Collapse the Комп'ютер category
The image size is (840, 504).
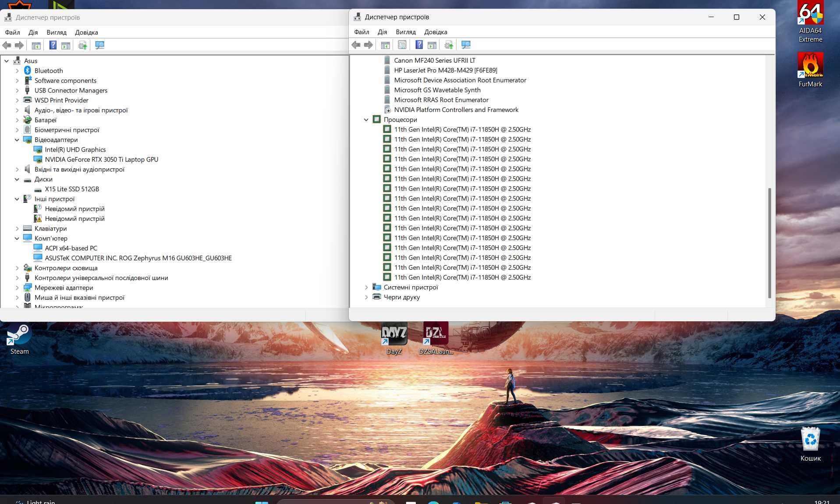pyautogui.click(x=17, y=238)
